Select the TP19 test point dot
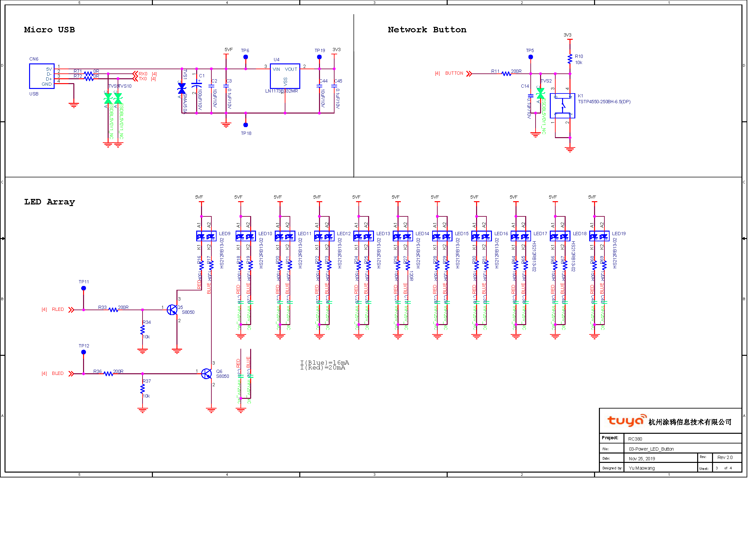The image size is (756, 535). (319, 57)
